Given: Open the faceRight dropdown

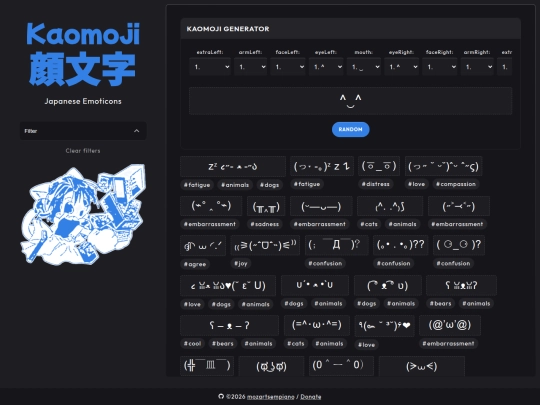Looking at the screenshot, I should pyautogui.click(x=440, y=67).
